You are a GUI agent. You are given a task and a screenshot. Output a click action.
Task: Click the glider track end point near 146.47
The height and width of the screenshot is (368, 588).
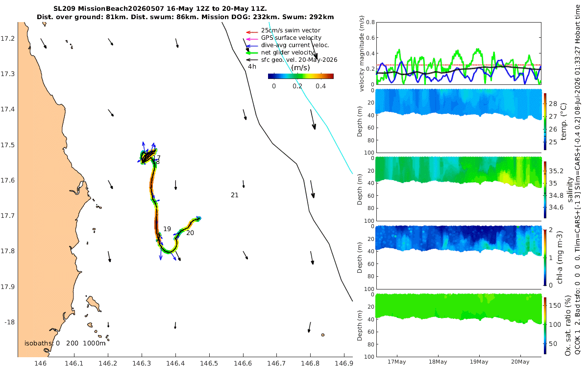click(x=198, y=218)
